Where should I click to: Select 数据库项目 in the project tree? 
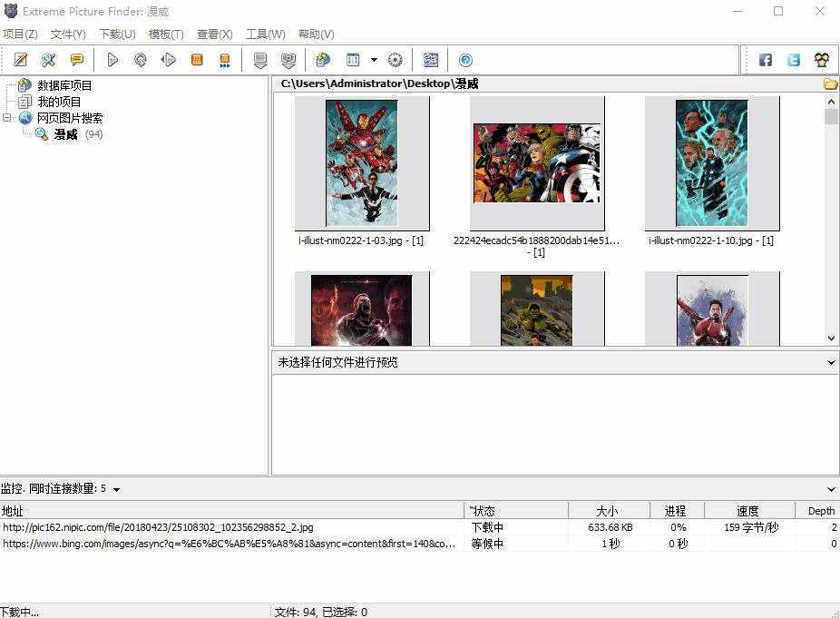(x=64, y=85)
